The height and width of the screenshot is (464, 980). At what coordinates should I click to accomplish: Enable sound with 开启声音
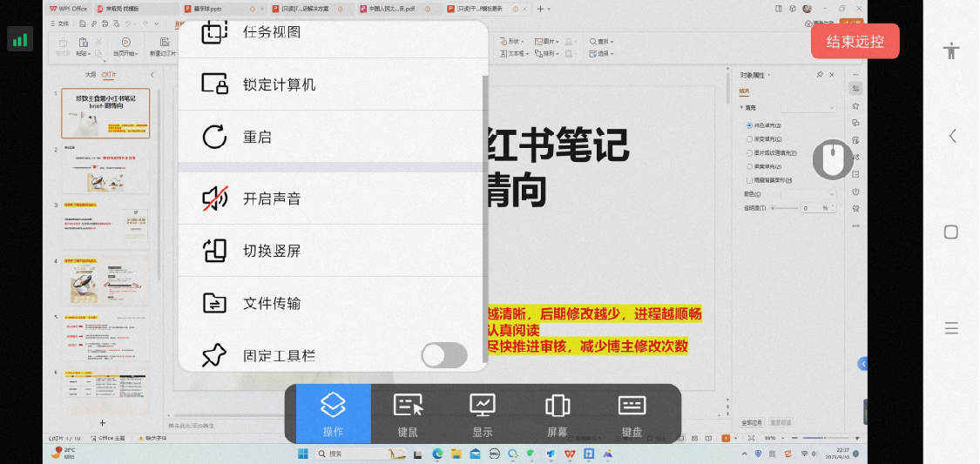[333, 198]
